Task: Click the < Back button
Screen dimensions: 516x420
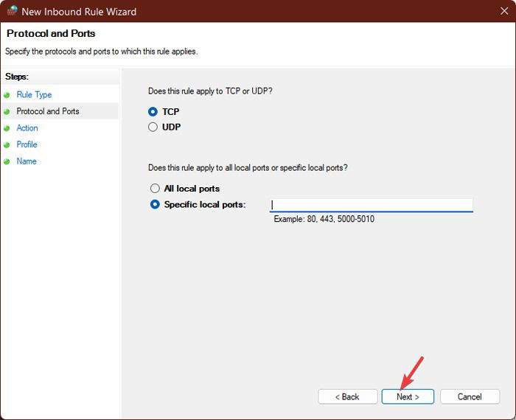Action: tap(347, 396)
